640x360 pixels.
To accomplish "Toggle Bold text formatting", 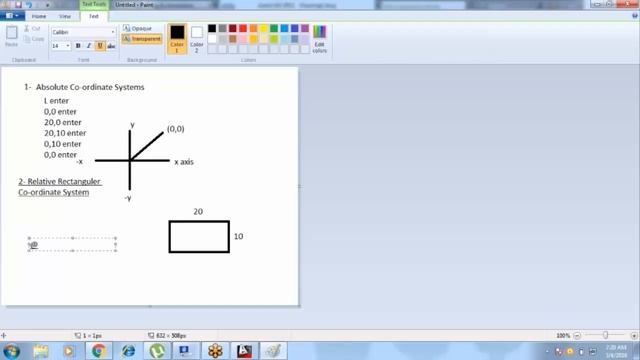I will pos(78,46).
